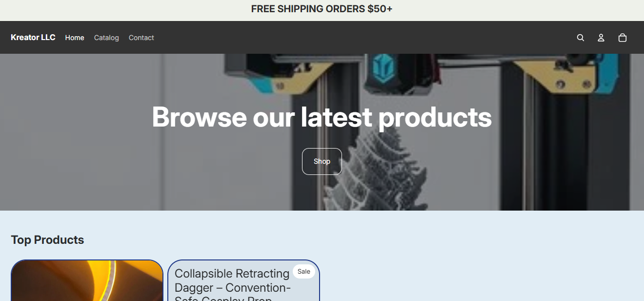Viewport: 644px width, 301px height.
Task: Click the yellow bracket on right printer
Action: (x=554, y=77)
